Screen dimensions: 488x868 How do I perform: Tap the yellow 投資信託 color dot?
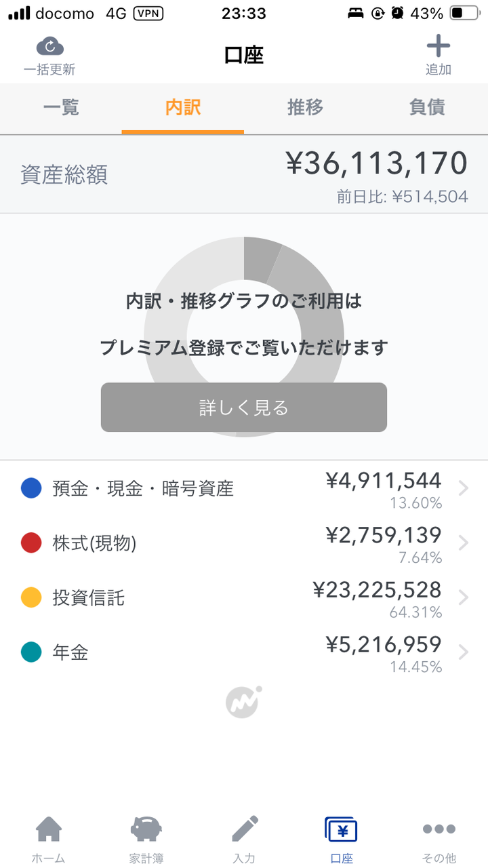(x=31, y=597)
